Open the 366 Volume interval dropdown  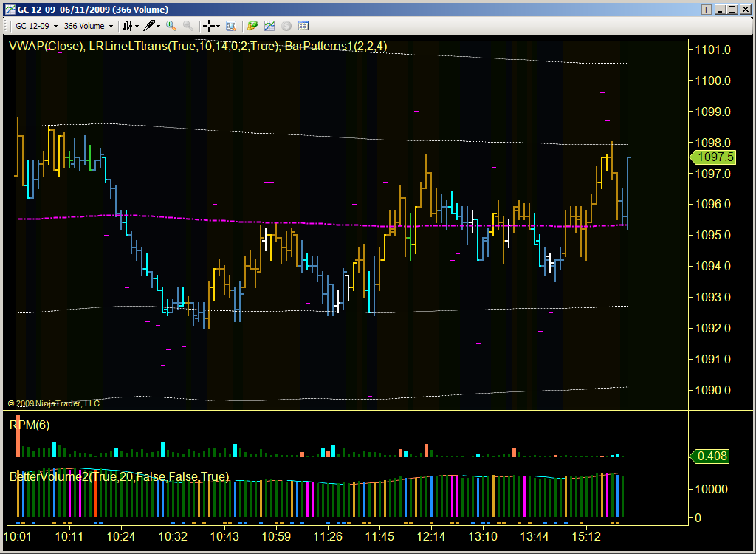[x=89, y=26]
